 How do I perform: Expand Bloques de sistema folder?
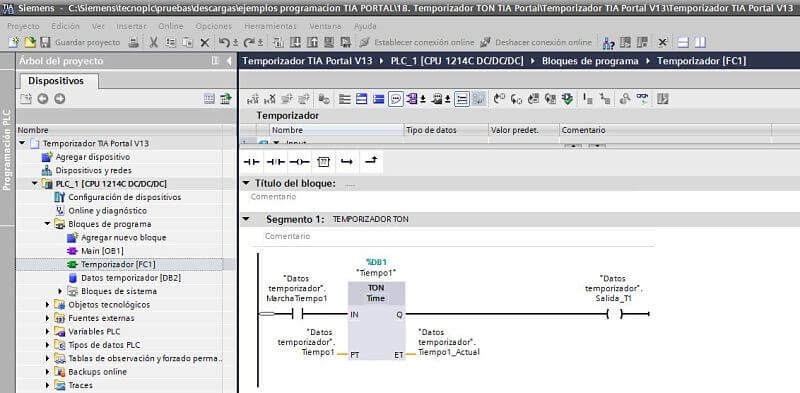[60, 291]
